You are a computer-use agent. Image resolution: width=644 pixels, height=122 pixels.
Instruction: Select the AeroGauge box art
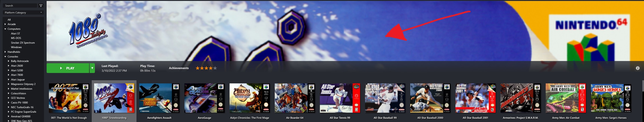[204, 98]
